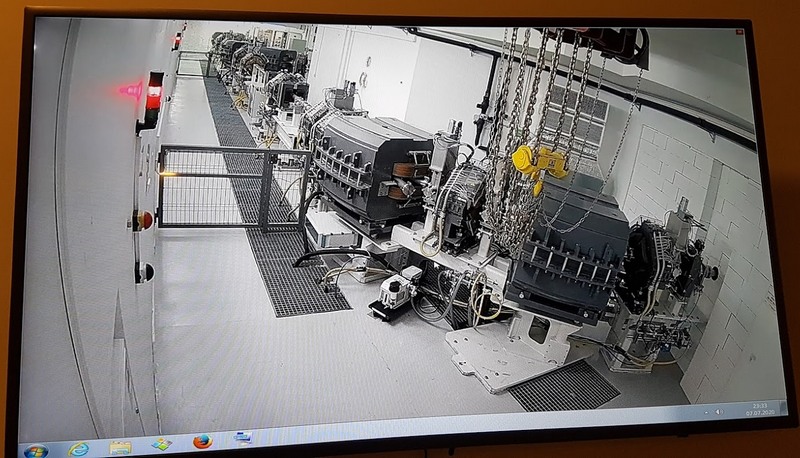Click the Show desktop strip beside the clock
800x458 pixels.
(782, 408)
